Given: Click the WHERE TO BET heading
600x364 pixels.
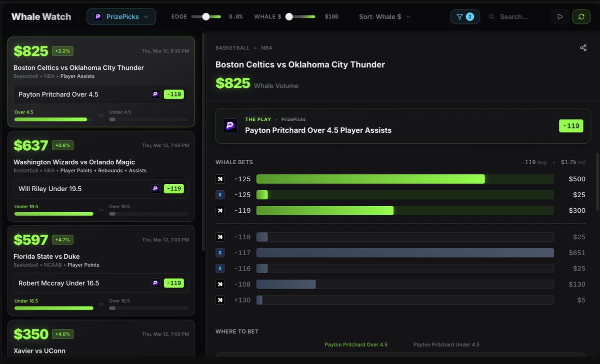Looking at the screenshot, I should [x=237, y=332].
